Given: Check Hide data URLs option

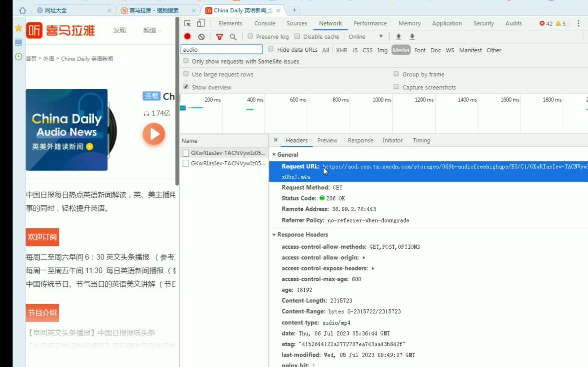Looking at the screenshot, I should pos(271,49).
